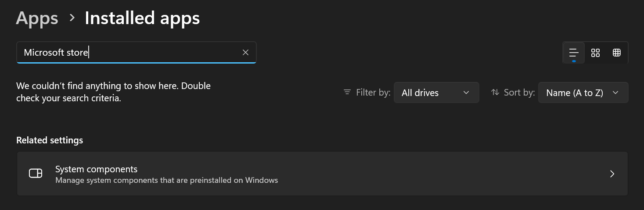The width and height of the screenshot is (644, 210).
Task: Click the filter lines icon beside Filter by
Action: (x=347, y=93)
